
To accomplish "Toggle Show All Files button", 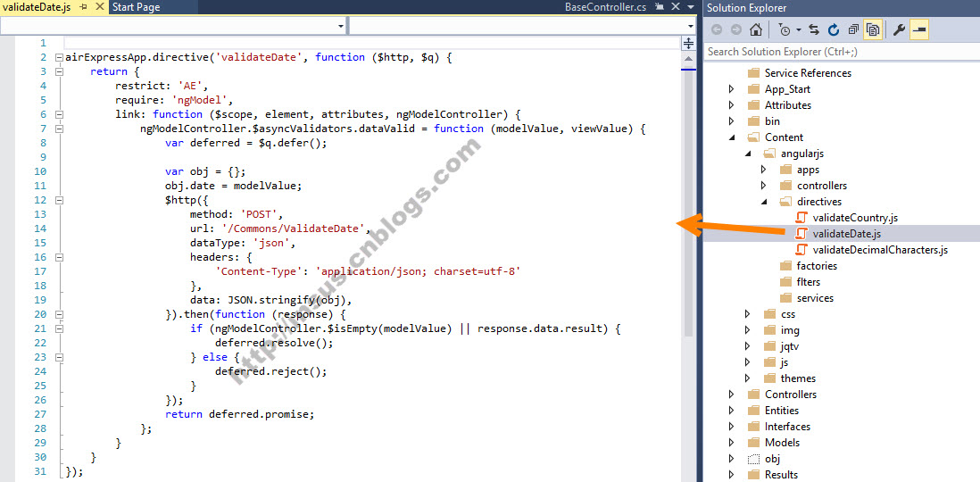I will tap(873, 29).
